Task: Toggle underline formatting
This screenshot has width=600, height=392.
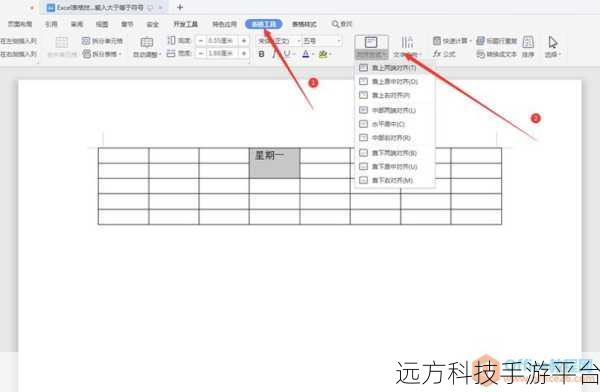Action: coord(287,54)
